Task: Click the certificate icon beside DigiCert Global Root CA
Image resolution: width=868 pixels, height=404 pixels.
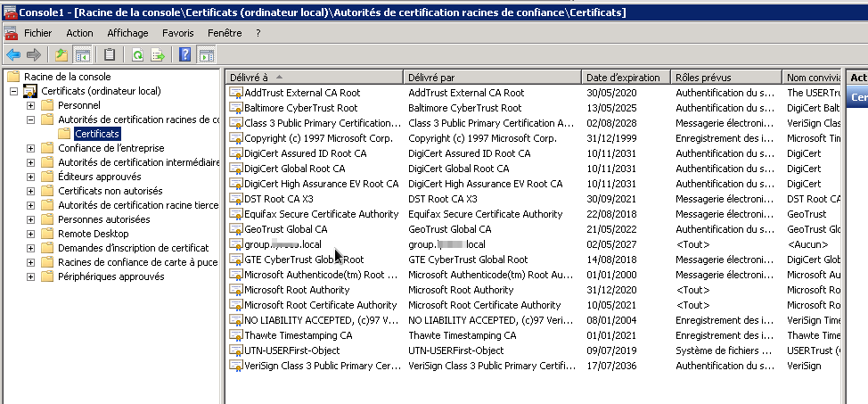Action: point(236,169)
